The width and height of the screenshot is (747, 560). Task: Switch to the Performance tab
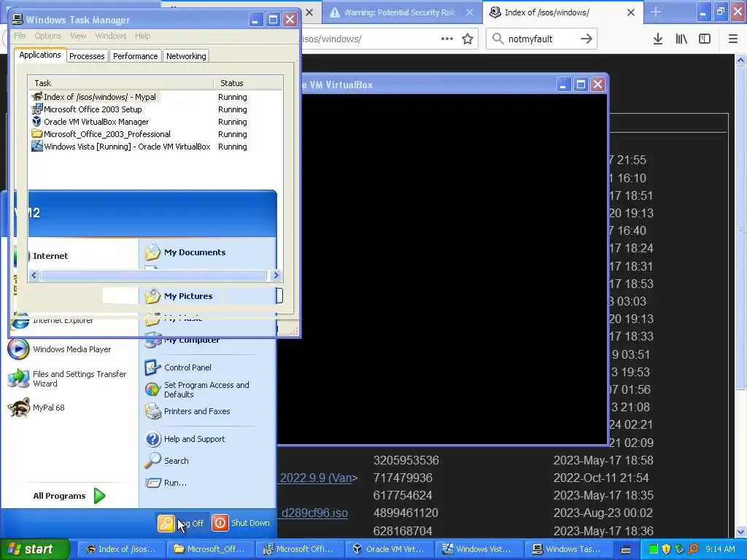click(x=135, y=56)
